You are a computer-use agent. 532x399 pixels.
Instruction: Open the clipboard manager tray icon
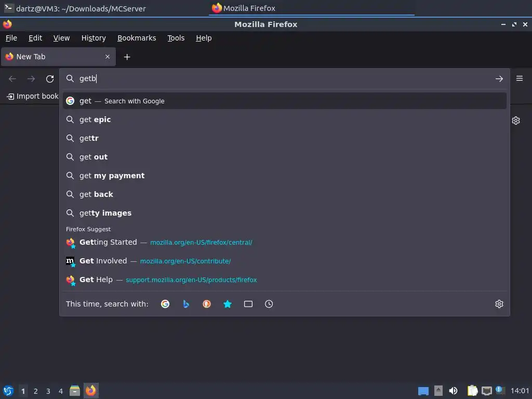click(x=472, y=391)
